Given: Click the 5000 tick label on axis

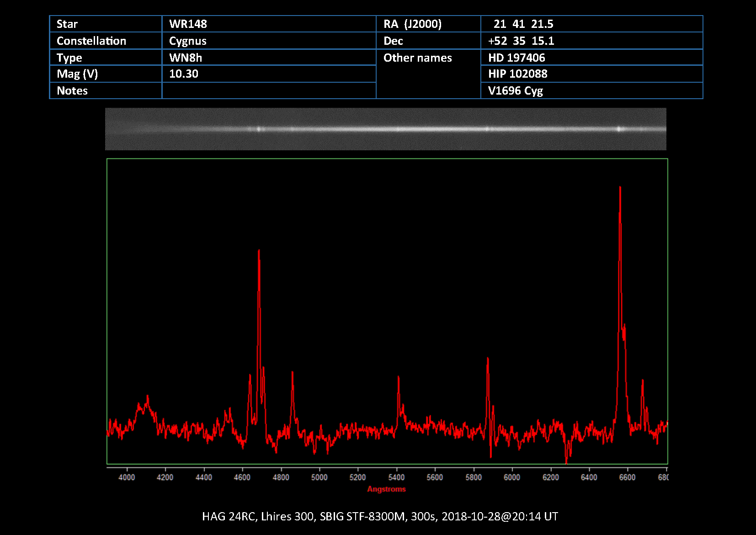Looking at the screenshot, I should click(x=319, y=477).
